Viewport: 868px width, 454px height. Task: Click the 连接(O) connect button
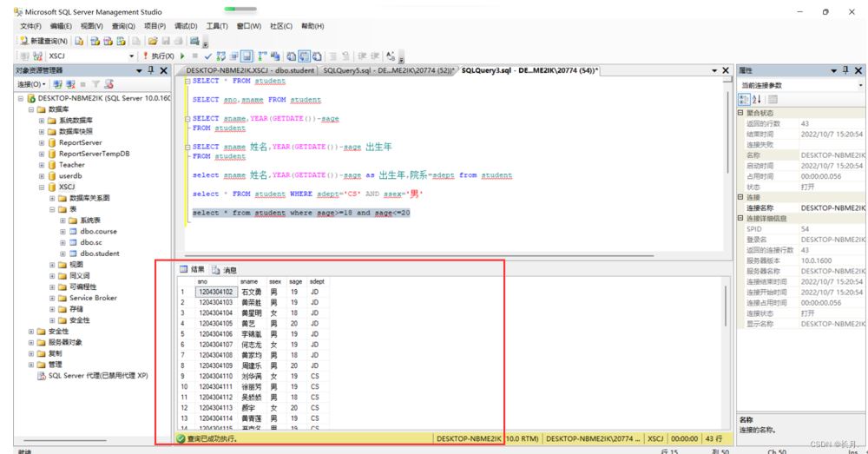pos(31,84)
